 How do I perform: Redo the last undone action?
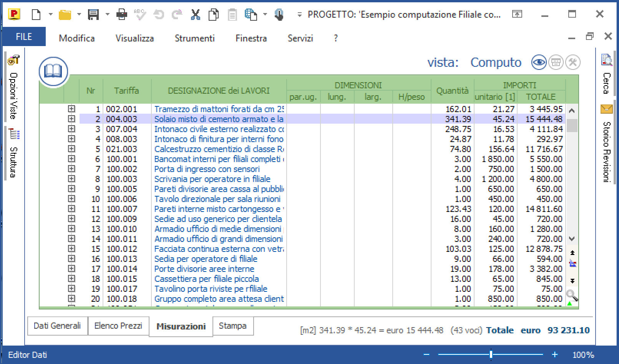click(x=177, y=15)
